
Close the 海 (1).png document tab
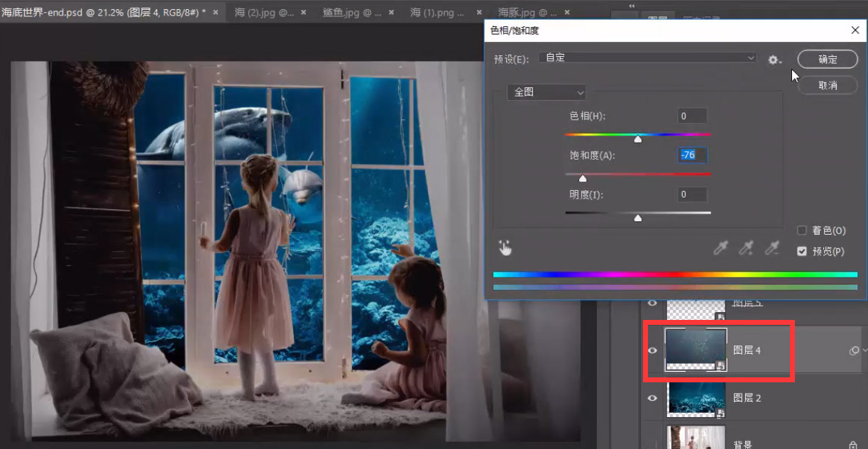coord(480,13)
